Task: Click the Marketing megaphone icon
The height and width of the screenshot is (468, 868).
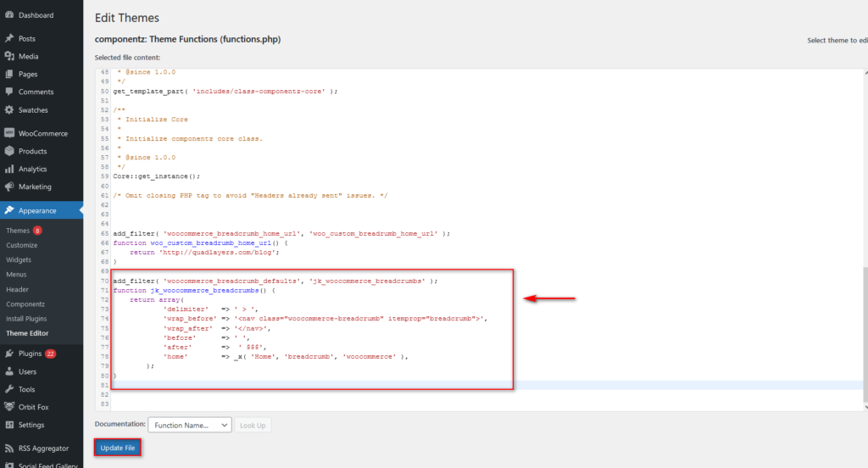Action: [9, 186]
